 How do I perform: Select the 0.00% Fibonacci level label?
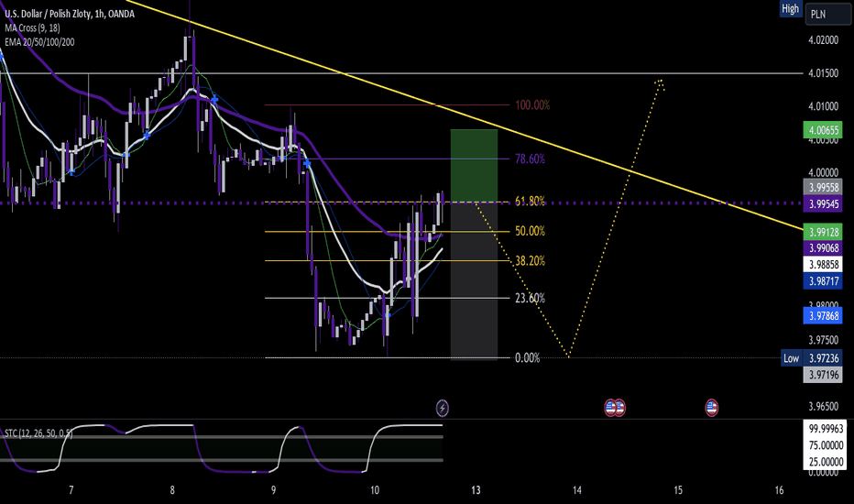click(527, 358)
